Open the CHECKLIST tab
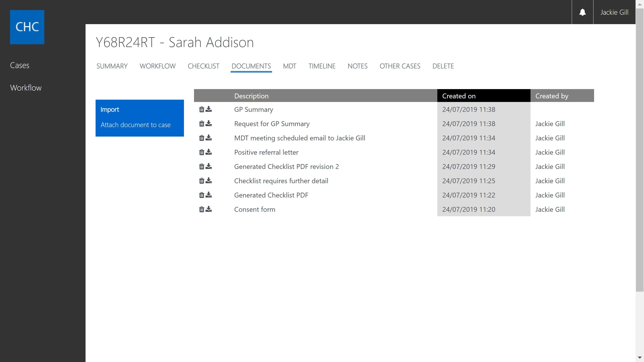 (203, 66)
